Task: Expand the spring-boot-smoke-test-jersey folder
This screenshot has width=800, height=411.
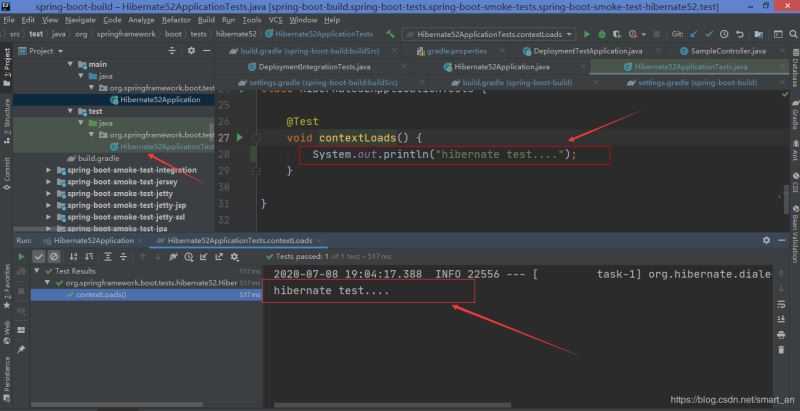Action: click(50, 182)
